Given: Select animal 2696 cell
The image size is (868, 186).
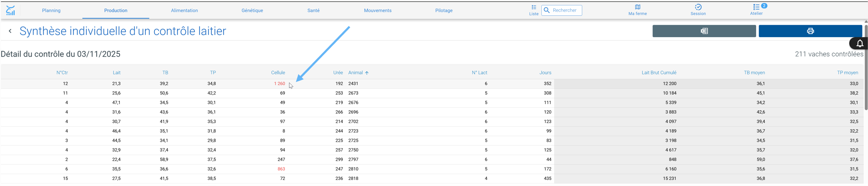Looking at the screenshot, I should (x=353, y=112).
